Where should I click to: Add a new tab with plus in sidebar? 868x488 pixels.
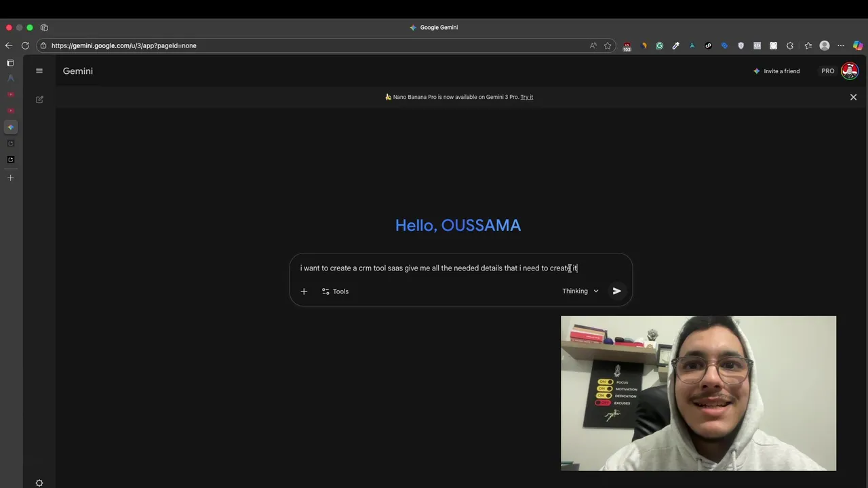point(10,178)
